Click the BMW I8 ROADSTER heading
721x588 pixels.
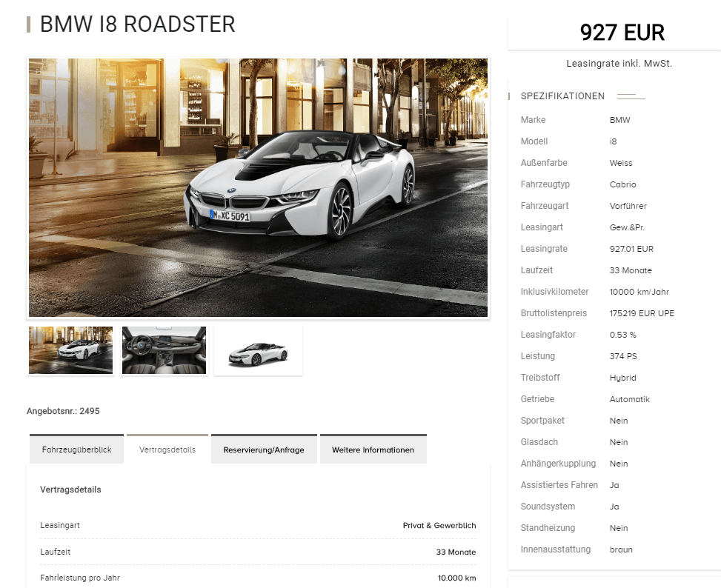point(138,24)
